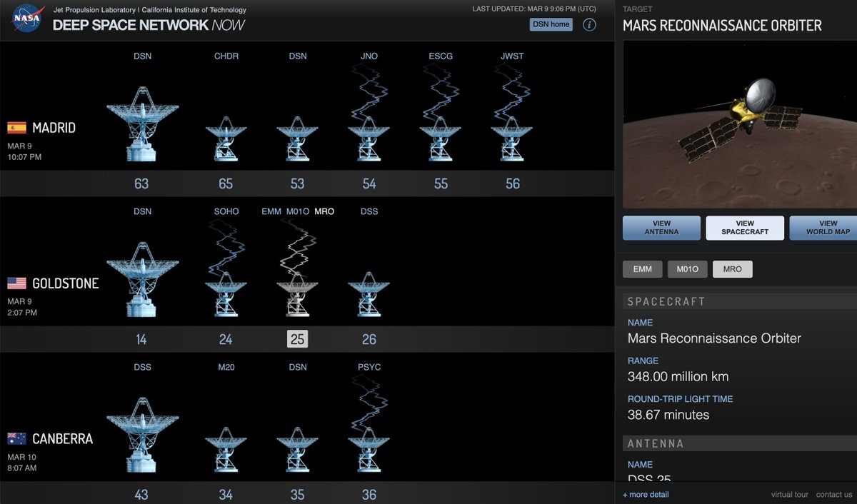This screenshot has height=504, width=857.
Task: Select Canberra antenna dish 43
Action: (x=143, y=435)
